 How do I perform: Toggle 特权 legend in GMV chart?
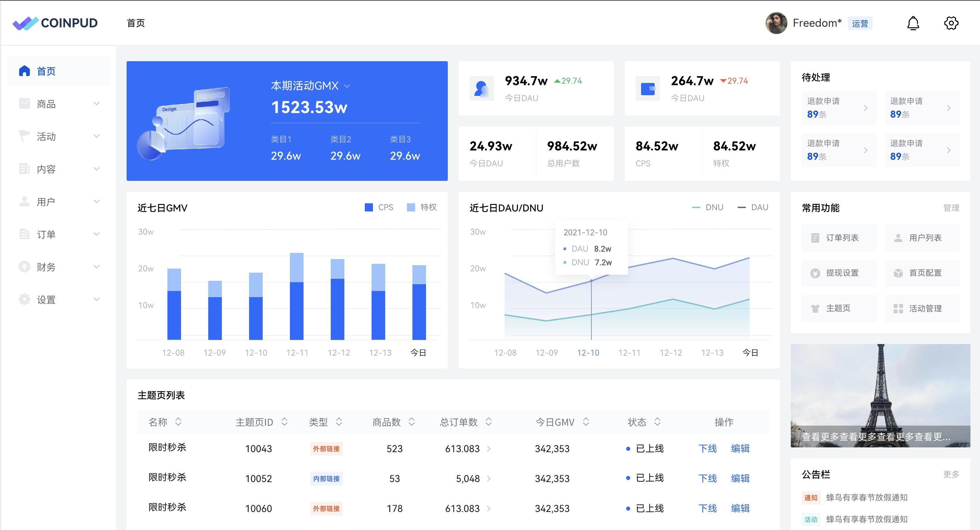pos(422,207)
